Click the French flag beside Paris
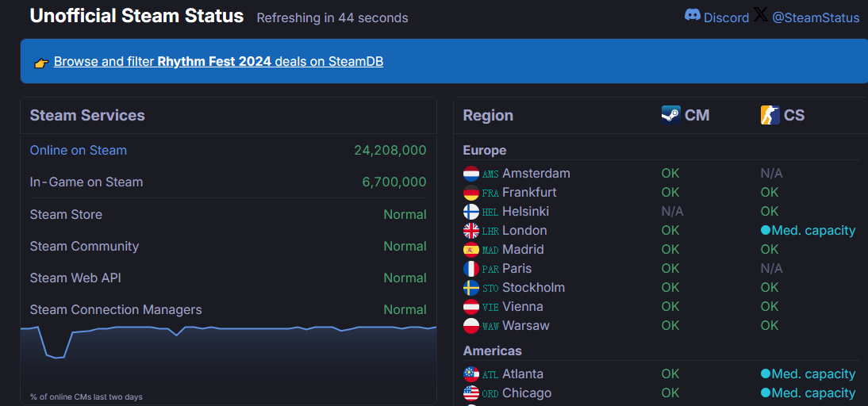Image resolution: width=868 pixels, height=406 pixels. 471,269
